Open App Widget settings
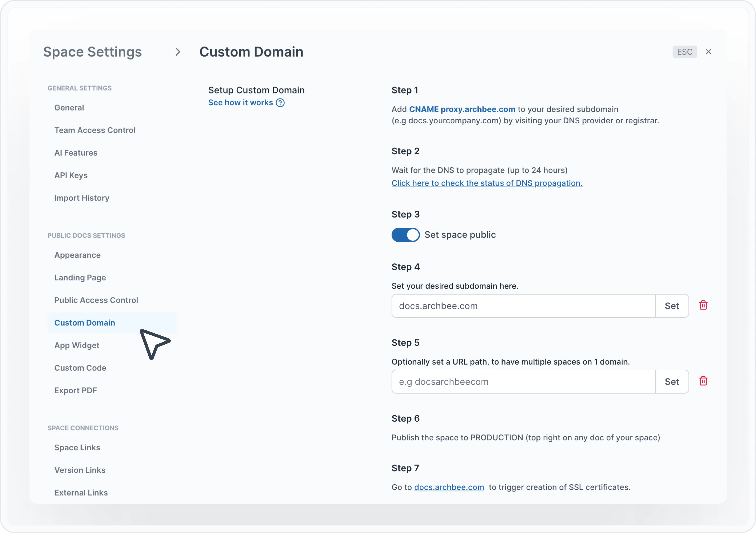Image resolution: width=756 pixels, height=533 pixels. click(77, 345)
